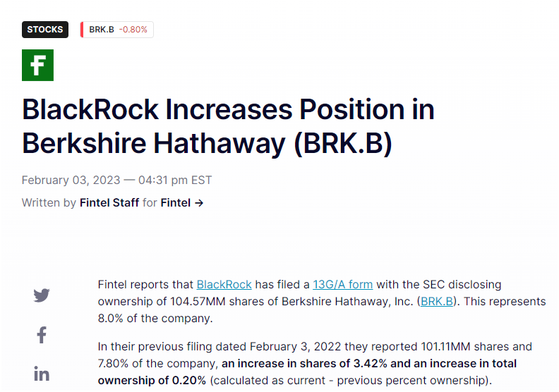The height and width of the screenshot is (392, 559).
Task: Click the Twitter share icon
Action: point(42,295)
